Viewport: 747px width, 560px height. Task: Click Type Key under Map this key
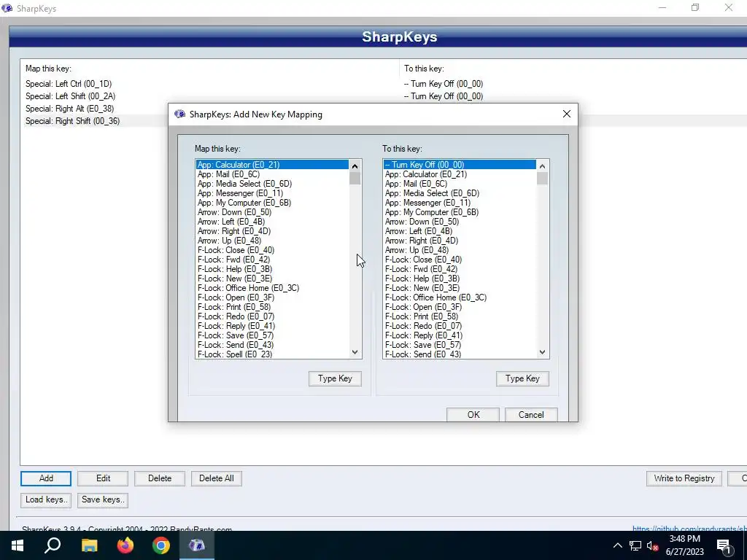(335, 378)
